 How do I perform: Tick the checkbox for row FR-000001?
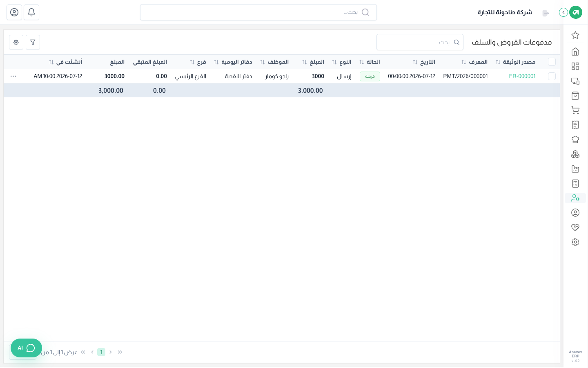click(552, 76)
